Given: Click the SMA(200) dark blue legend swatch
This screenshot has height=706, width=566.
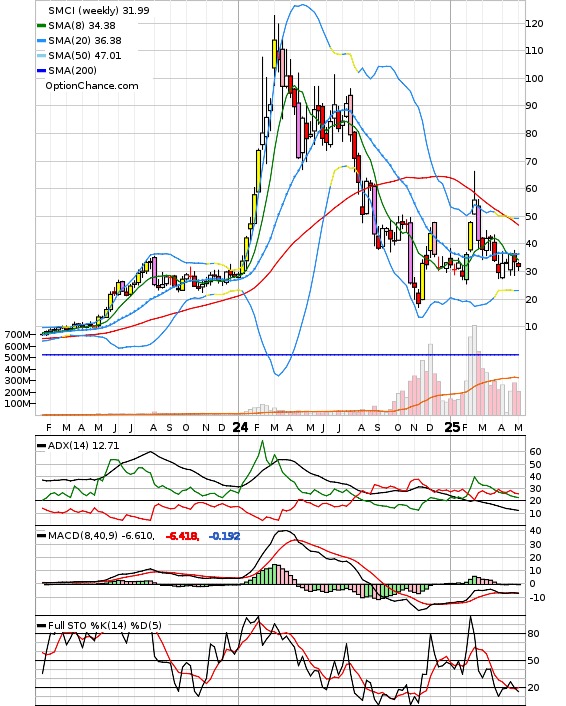Looking at the screenshot, I should pyautogui.click(x=41, y=71).
